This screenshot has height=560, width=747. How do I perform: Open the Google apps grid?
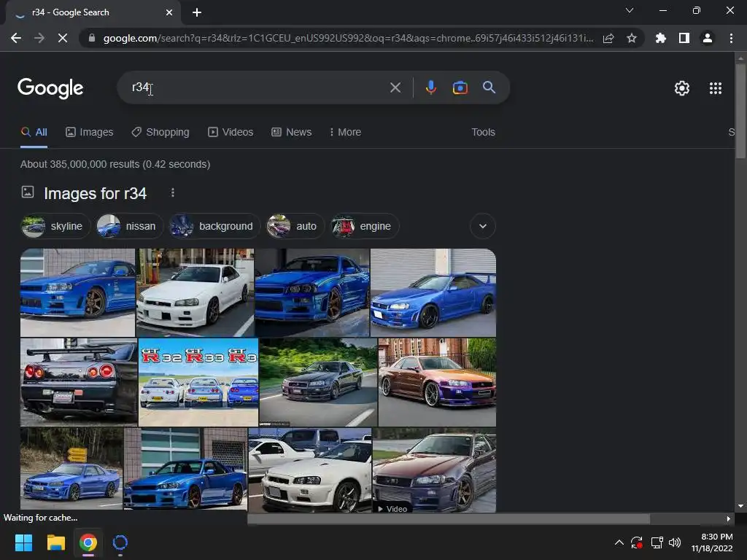click(x=716, y=88)
